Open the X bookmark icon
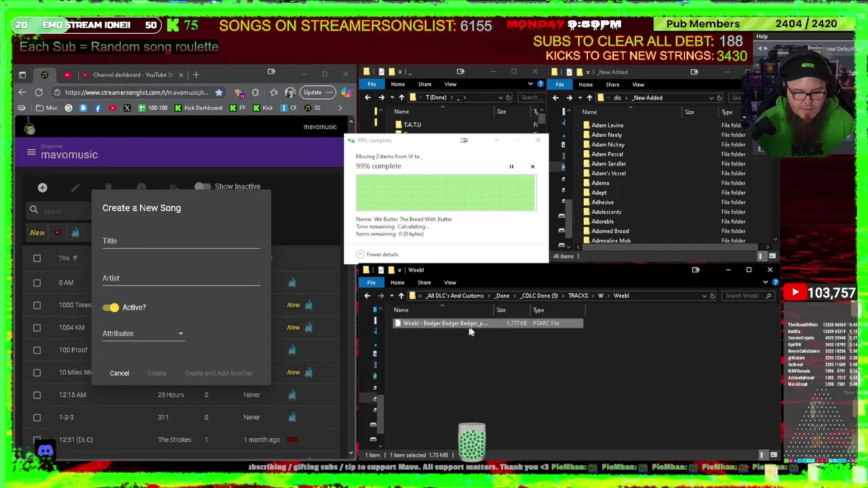Image resolution: width=868 pixels, height=488 pixels. click(127, 108)
